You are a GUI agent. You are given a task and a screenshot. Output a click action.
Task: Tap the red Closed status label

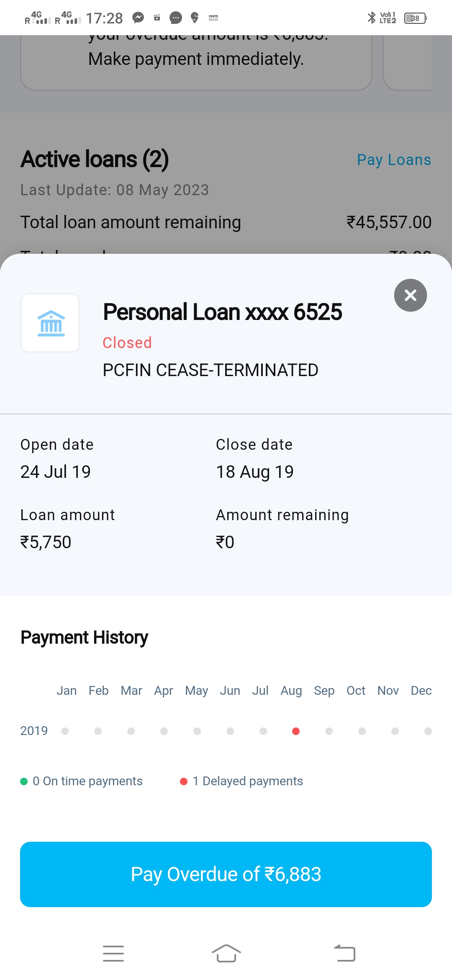tap(127, 343)
